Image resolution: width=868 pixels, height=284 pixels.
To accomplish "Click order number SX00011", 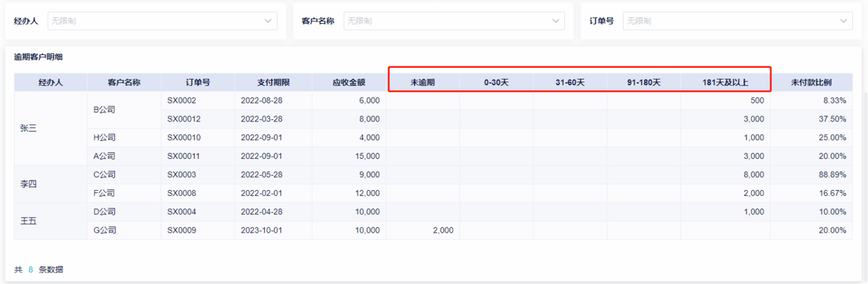I will coord(184,156).
